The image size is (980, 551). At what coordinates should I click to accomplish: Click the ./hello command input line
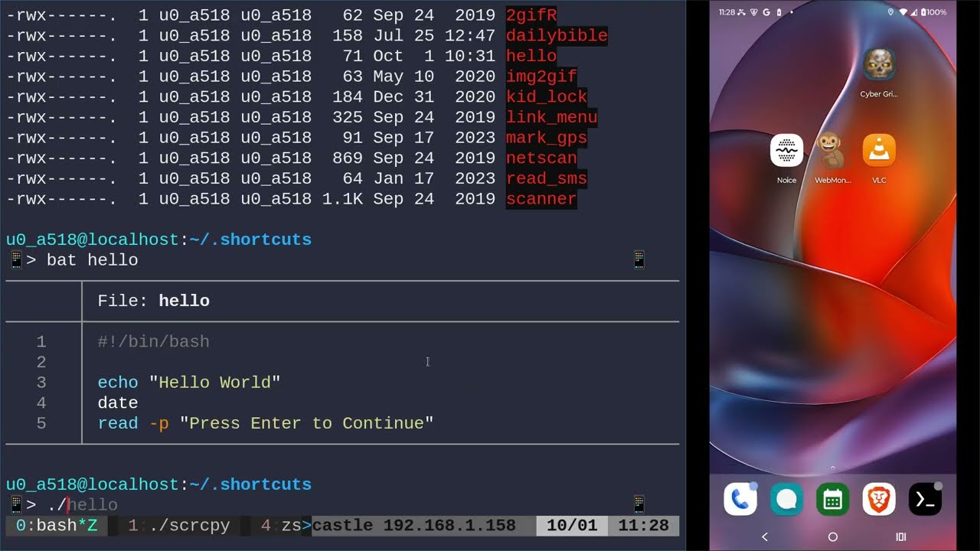pyautogui.click(x=82, y=505)
